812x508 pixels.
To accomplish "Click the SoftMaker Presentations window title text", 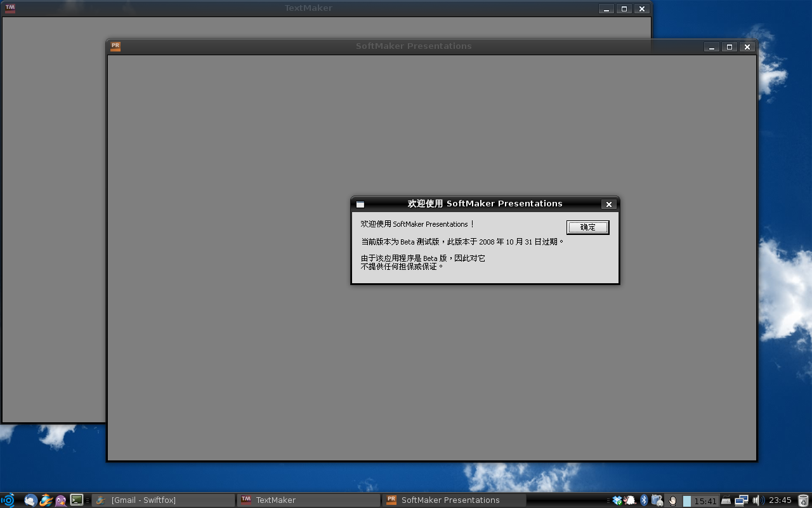I will pos(414,46).
